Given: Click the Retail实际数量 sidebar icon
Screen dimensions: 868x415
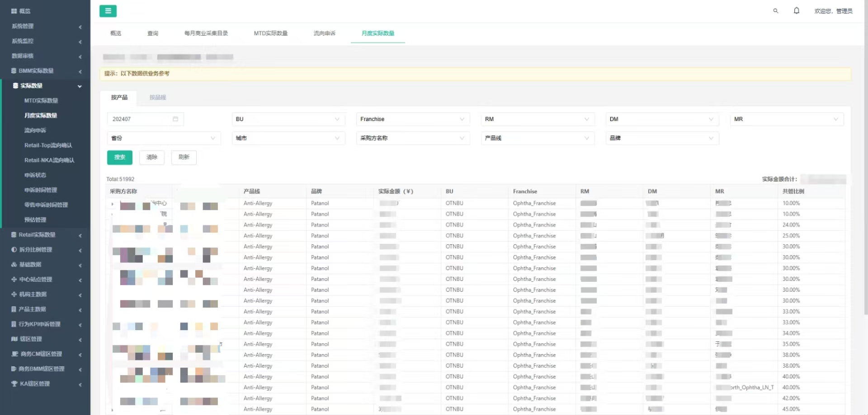Looking at the screenshot, I should click(x=14, y=234).
